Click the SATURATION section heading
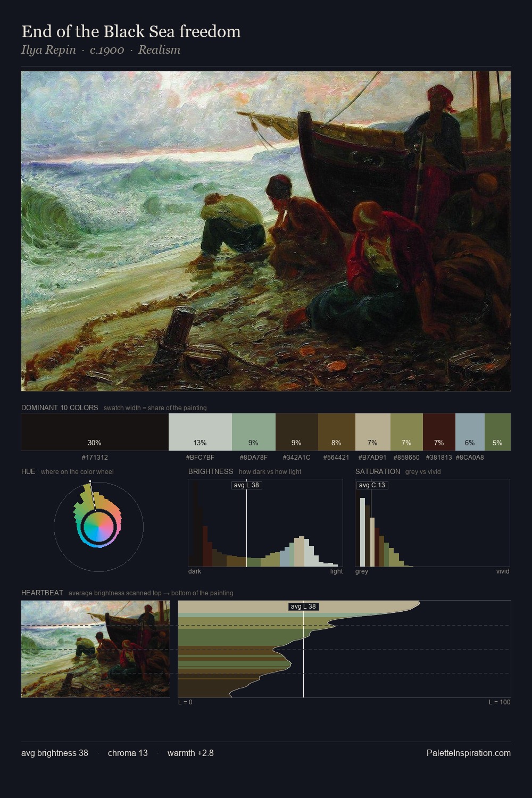Screen dimensions: 532x798 pyautogui.click(x=378, y=471)
